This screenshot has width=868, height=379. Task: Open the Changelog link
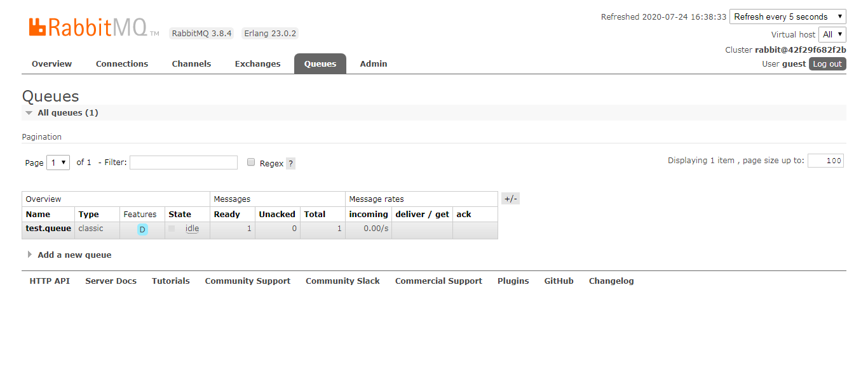(x=611, y=281)
